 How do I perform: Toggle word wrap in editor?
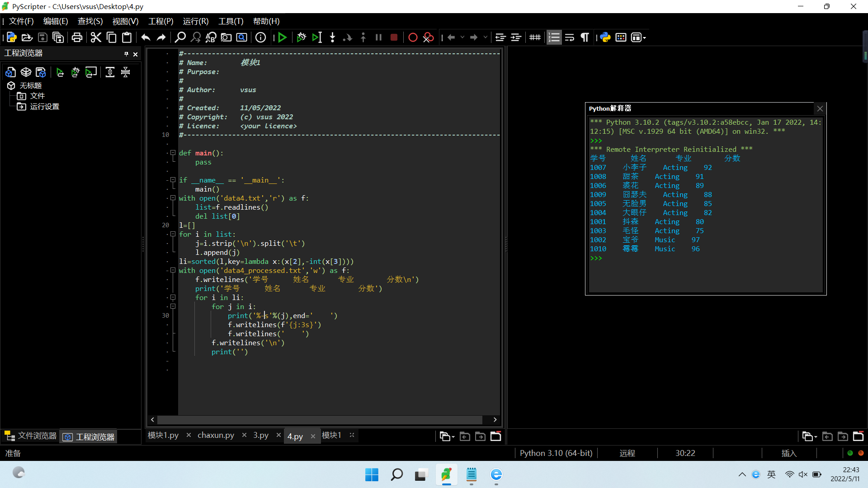(x=570, y=38)
